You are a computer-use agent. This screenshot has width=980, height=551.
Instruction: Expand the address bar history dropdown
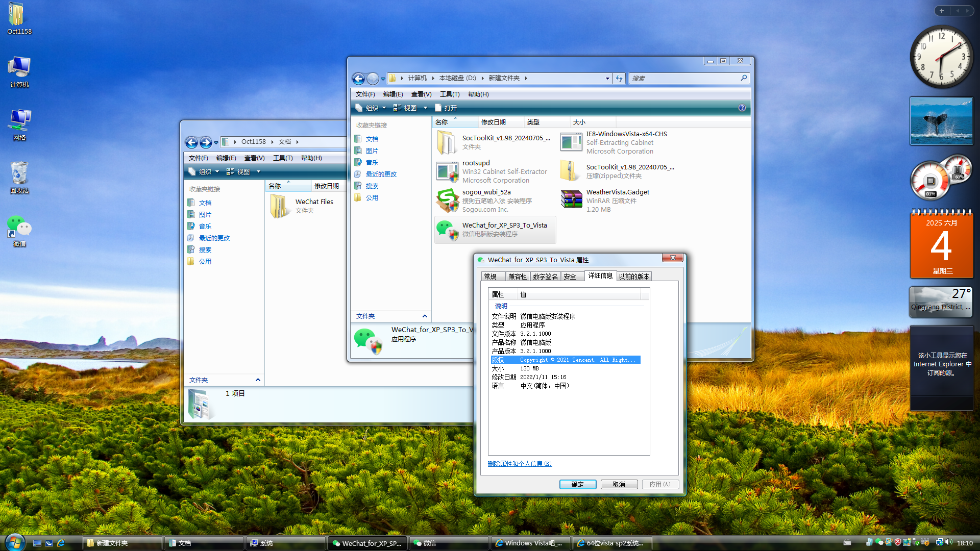(607, 79)
